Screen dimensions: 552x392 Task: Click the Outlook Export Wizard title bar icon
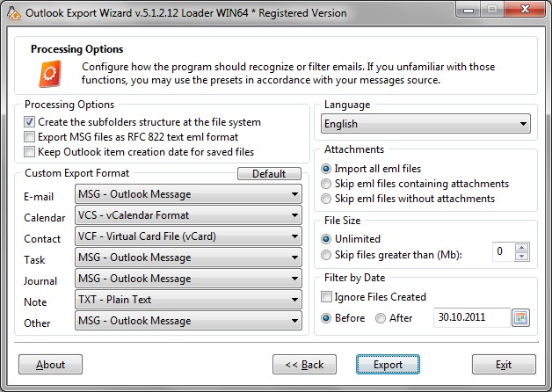pos(14,13)
